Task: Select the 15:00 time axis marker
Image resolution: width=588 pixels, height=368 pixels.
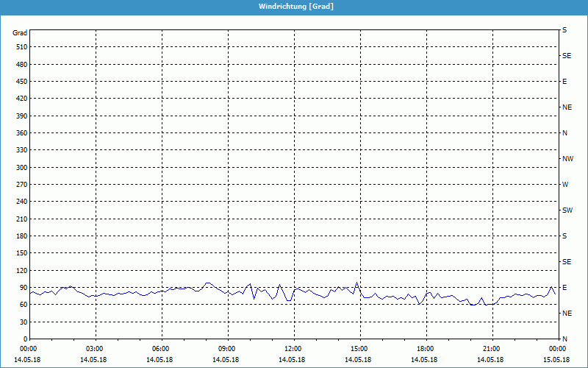Action: click(x=360, y=349)
